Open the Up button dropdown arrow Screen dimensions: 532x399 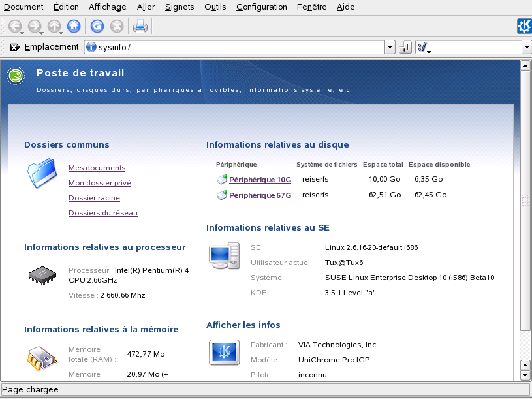[x=61, y=33]
